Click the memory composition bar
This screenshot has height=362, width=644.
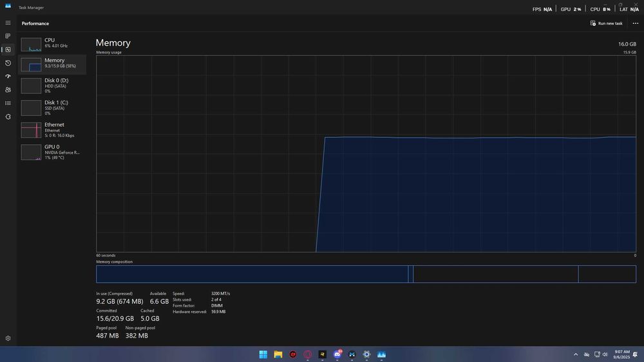click(366, 274)
